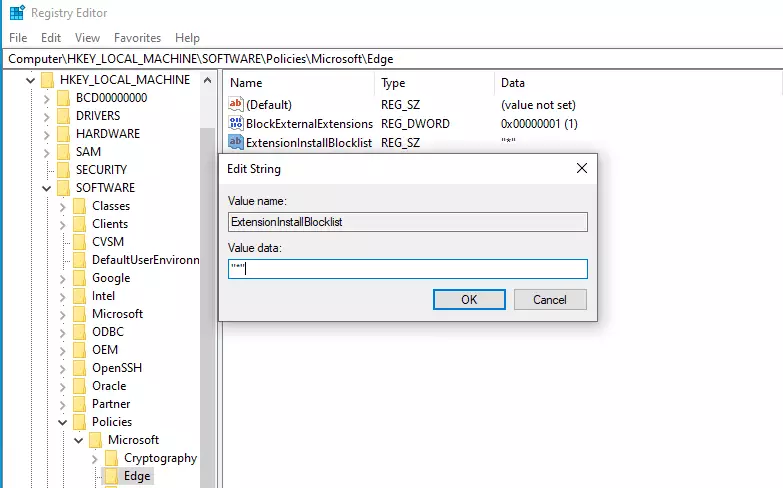Image resolution: width=783 pixels, height=488 pixels.
Task: Click the Classes folder icon
Action: pos(79,206)
